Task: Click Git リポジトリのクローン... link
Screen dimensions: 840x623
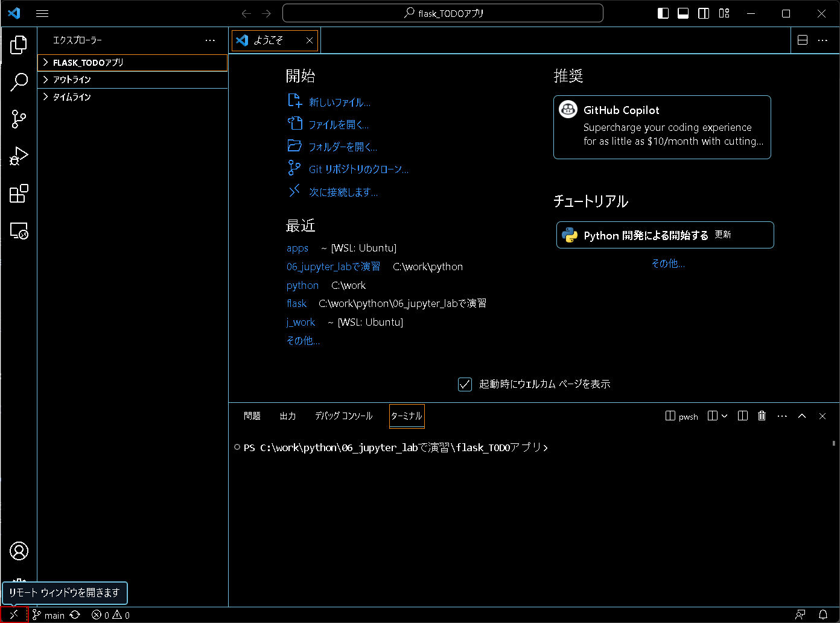Action: point(358,169)
